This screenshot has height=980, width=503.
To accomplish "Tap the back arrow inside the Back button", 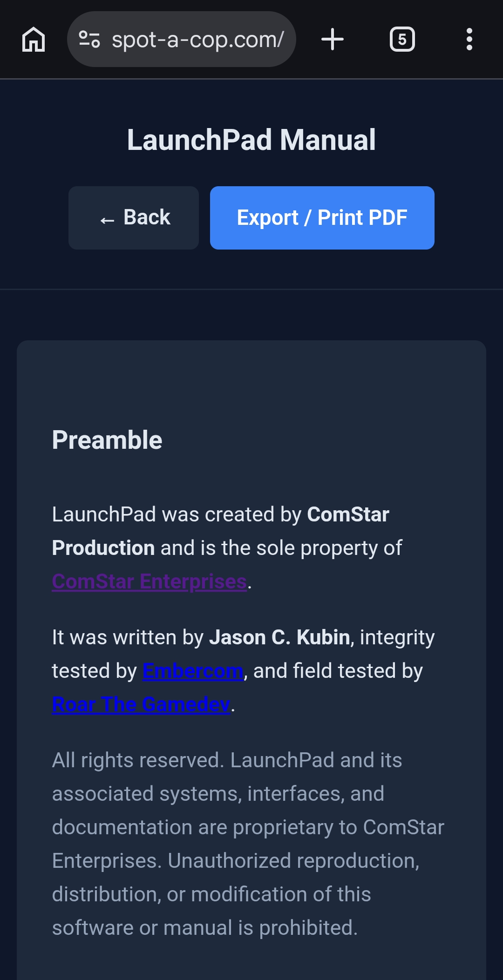I will (106, 217).
